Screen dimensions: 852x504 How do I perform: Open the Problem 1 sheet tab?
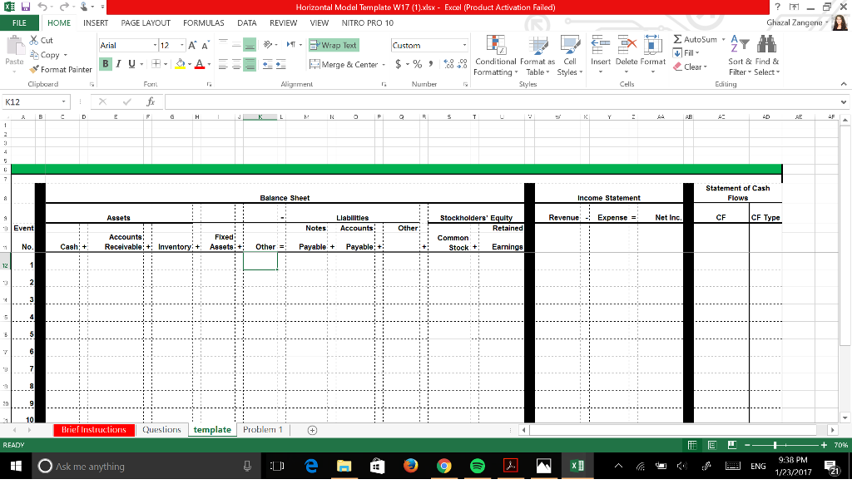pyautogui.click(x=263, y=429)
